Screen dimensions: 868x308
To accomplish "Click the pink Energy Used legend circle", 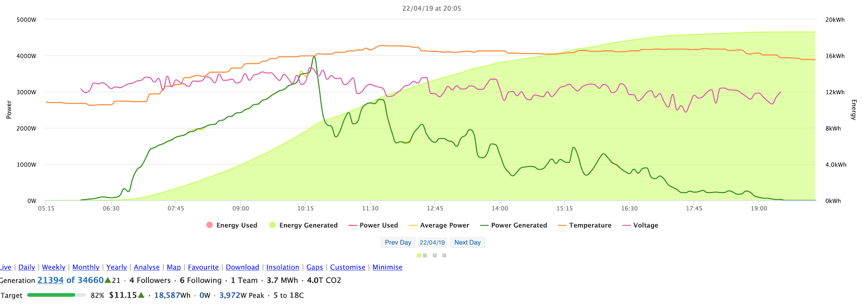I will pos(210,225).
